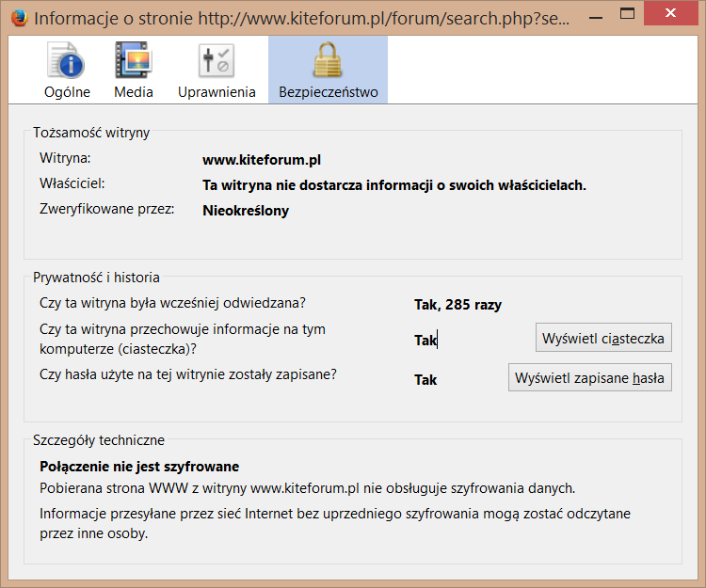The width and height of the screenshot is (706, 588).
Task: Click Wyświetl zapisane hasła button
Action: pos(590,377)
